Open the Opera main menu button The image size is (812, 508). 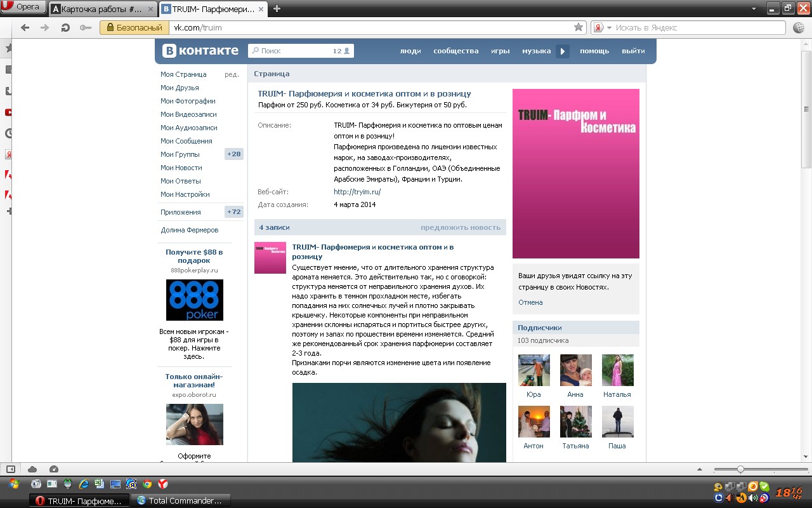(23, 8)
